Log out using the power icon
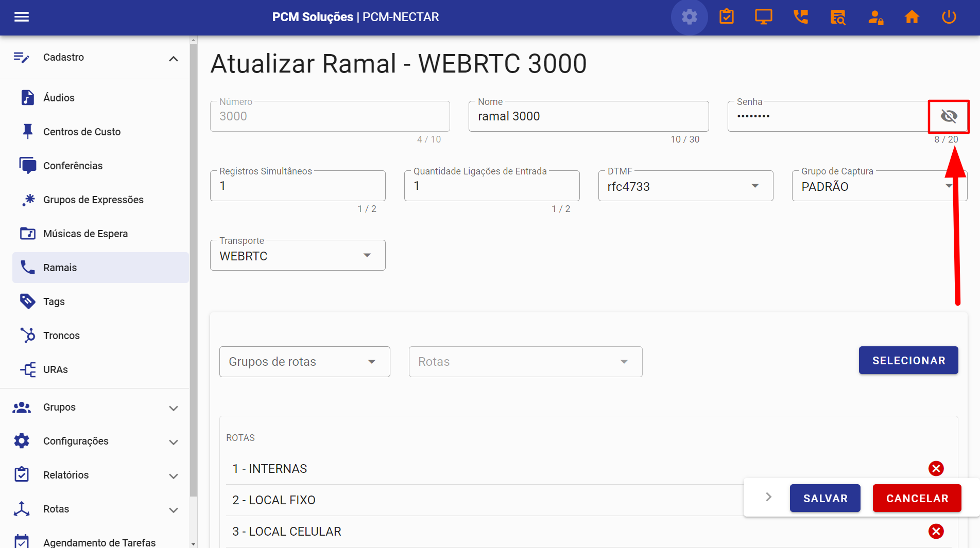The width and height of the screenshot is (980, 548). (949, 17)
